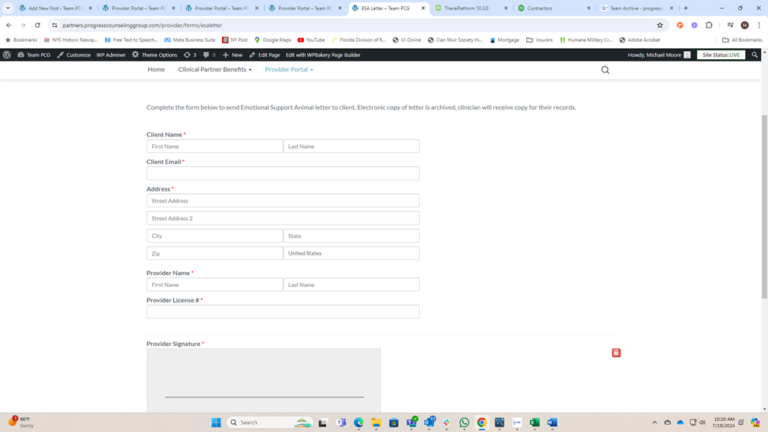This screenshot has width=768, height=432.
Task: Click the Home navigation link
Action: (x=156, y=70)
